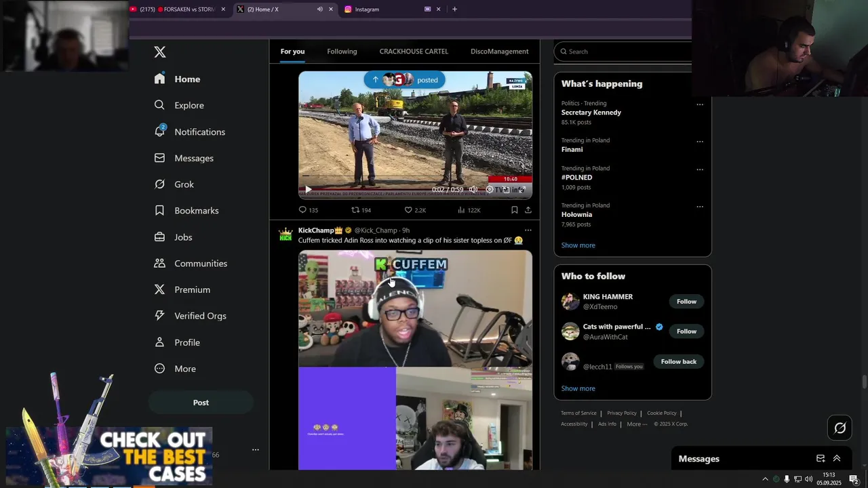
Task: Bookmark the railway video post
Action: tap(515, 210)
